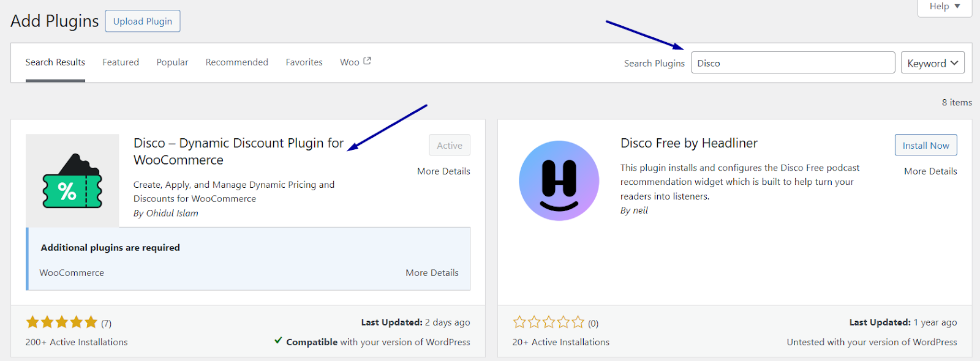Click 'Untested with your version of WordPress' text
The image size is (980, 361).
click(x=872, y=343)
